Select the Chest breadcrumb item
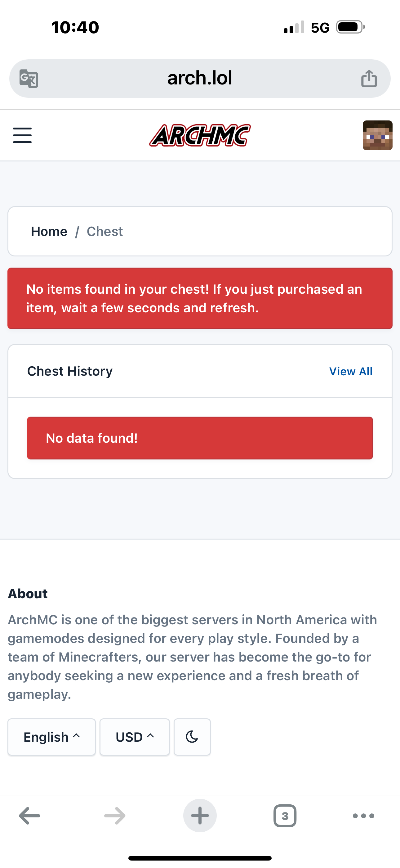The image size is (400, 868). pyautogui.click(x=105, y=232)
